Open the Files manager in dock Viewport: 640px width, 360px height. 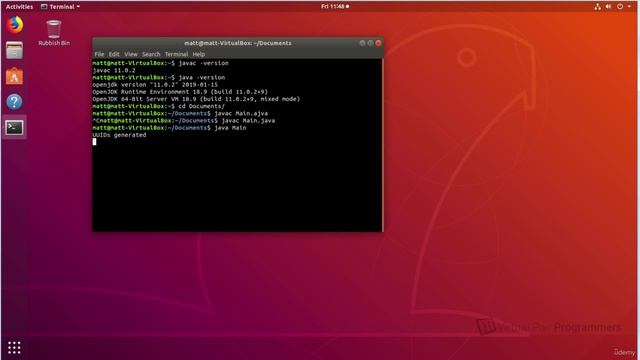(15, 51)
